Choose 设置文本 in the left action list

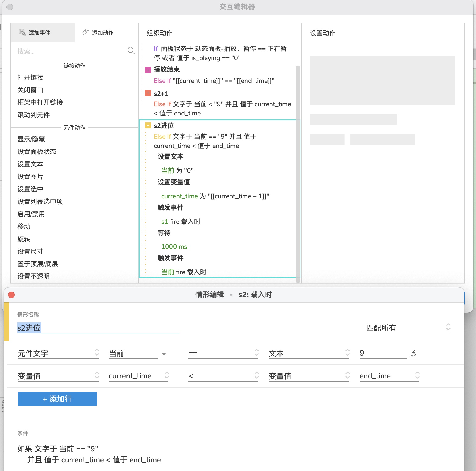point(30,164)
